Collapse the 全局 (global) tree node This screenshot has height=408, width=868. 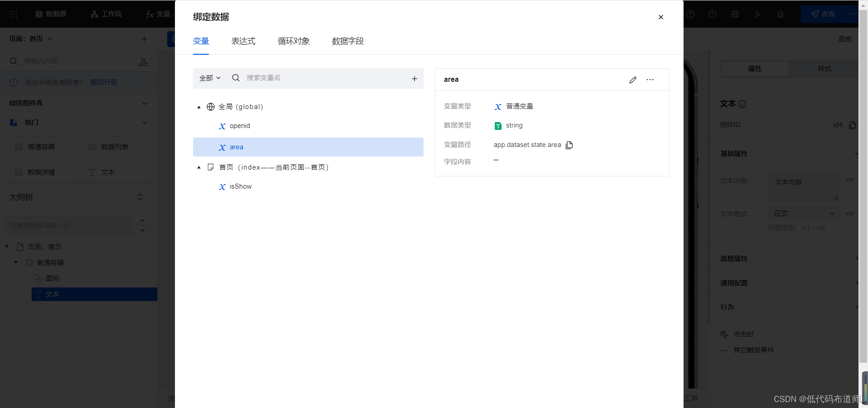click(198, 107)
